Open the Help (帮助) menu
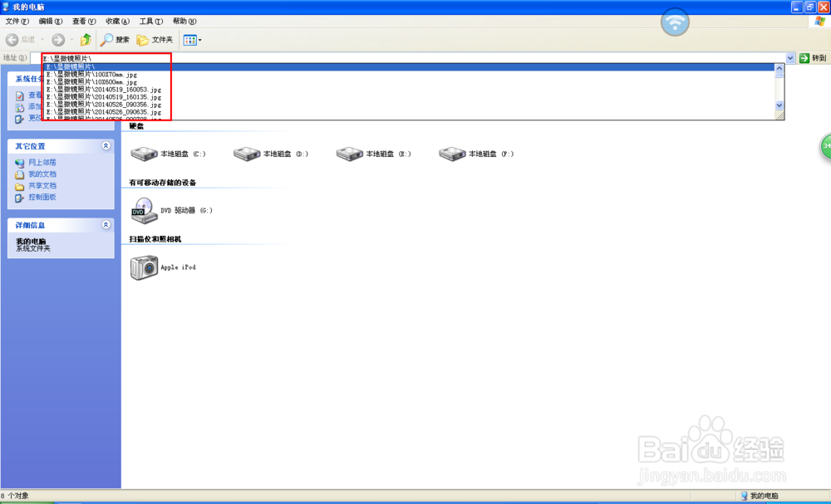This screenshot has width=831, height=504. coord(184,22)
